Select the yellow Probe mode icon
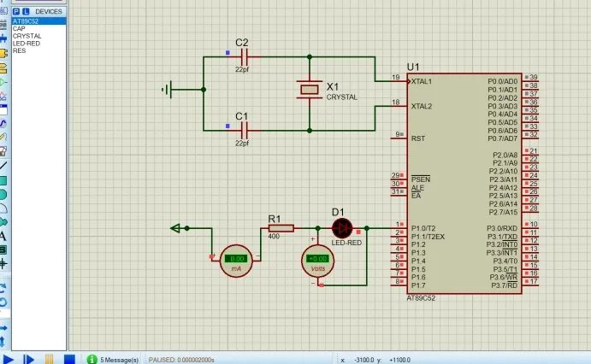 click(3, 137)
